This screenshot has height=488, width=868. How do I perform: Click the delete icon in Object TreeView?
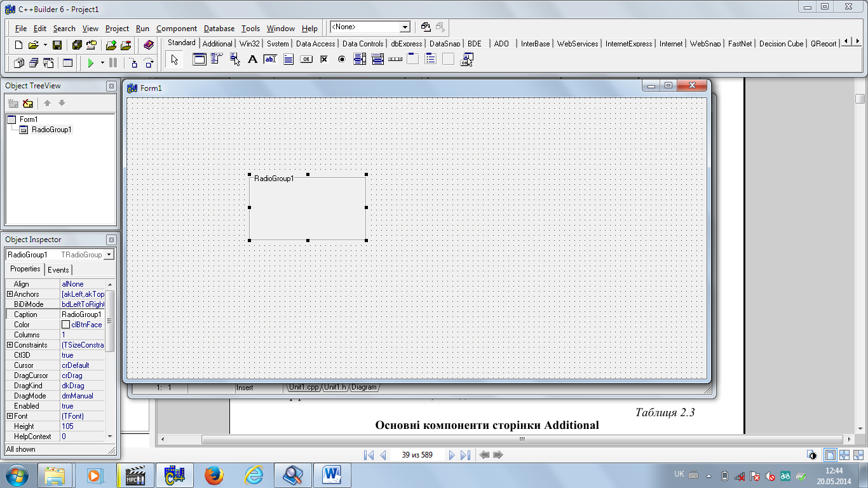[x=27, y=103]
